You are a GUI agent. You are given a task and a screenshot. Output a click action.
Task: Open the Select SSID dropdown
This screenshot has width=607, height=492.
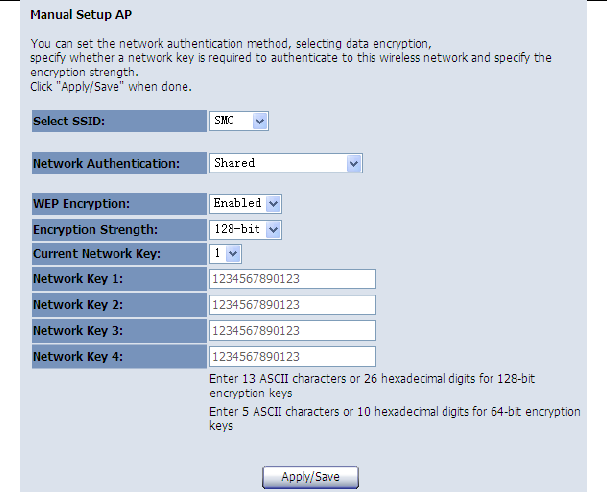(x=240, y=121)
